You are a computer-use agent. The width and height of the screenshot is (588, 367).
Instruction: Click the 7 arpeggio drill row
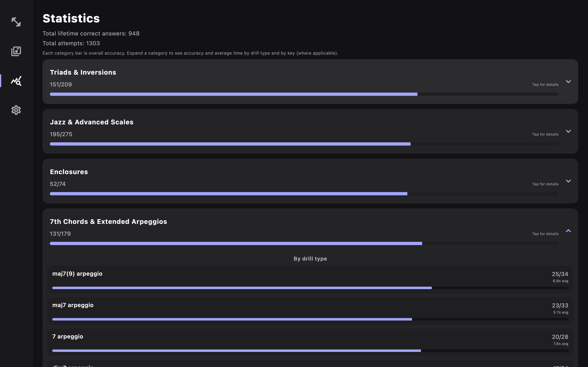(x=310, y=342)
